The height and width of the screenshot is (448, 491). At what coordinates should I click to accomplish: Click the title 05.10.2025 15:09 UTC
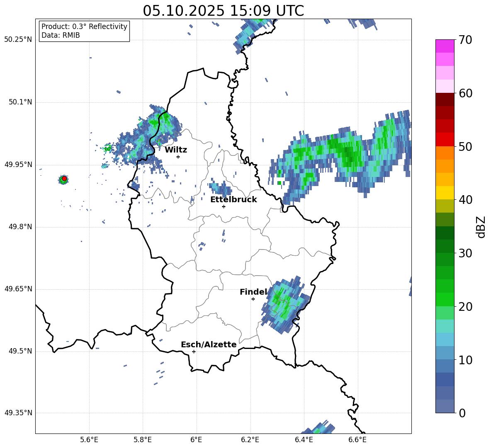click(x=223, y=11)
